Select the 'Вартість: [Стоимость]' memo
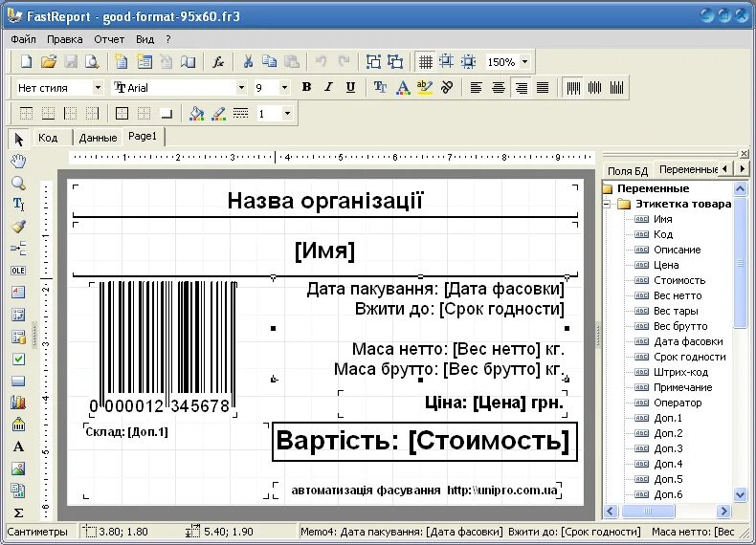 tap(424, 442)
